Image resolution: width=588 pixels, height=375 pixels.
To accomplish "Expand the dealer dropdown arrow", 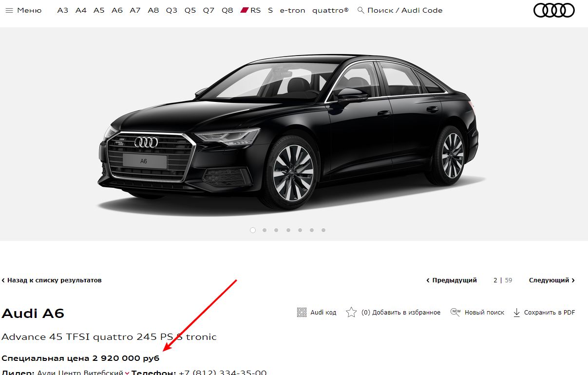I will pos(127,373).
